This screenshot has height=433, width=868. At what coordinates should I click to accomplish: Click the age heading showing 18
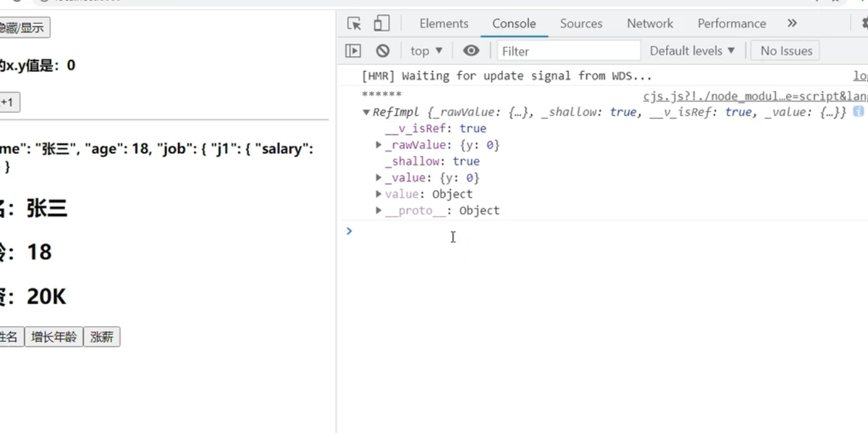tap(26, 252)
